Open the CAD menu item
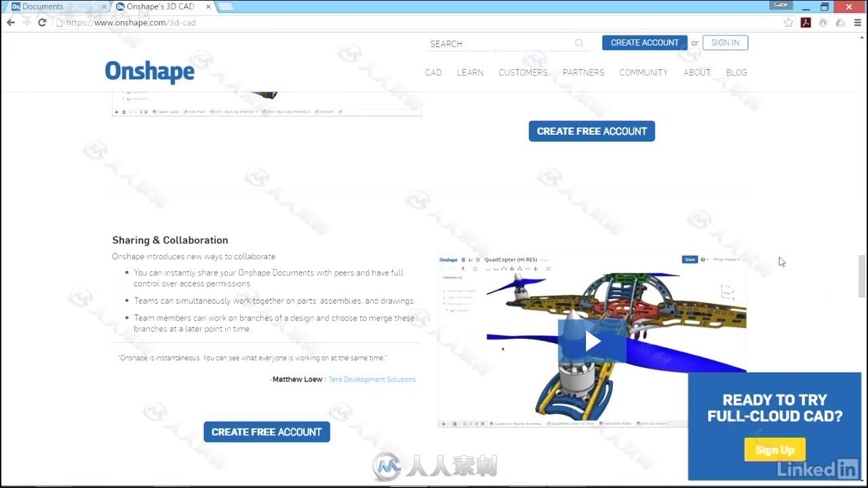 point(433,73)
